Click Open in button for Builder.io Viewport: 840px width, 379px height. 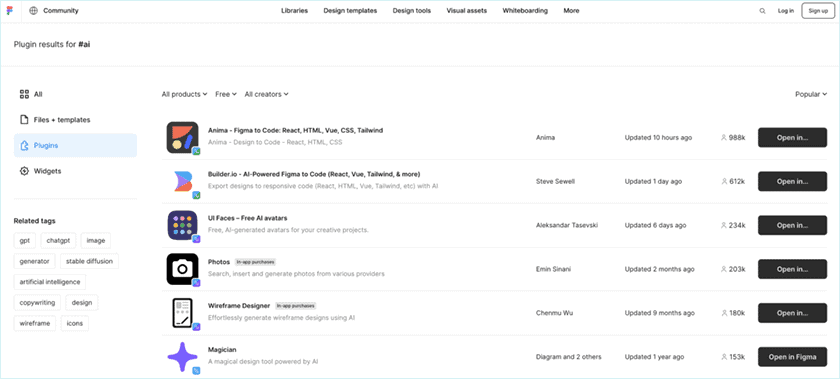coord(792,182)
